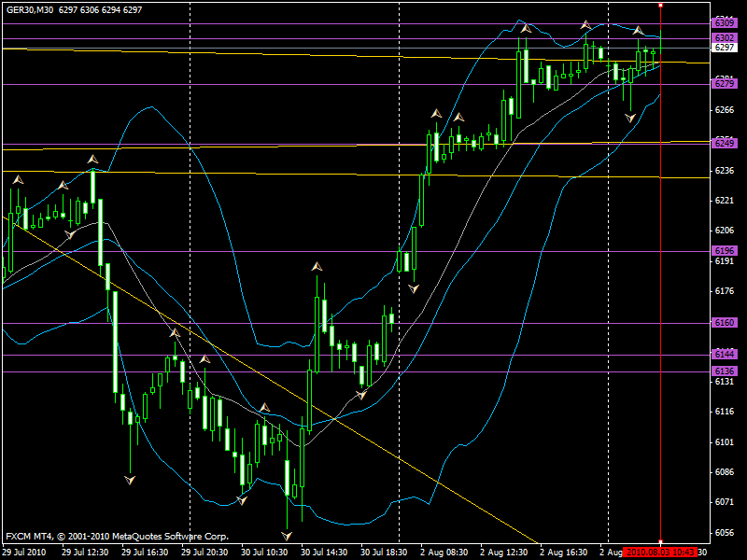The width and height of the screenshot is (747, 560).
Task: Click the 30 Jul 10:30 time label
Action: 264,553
